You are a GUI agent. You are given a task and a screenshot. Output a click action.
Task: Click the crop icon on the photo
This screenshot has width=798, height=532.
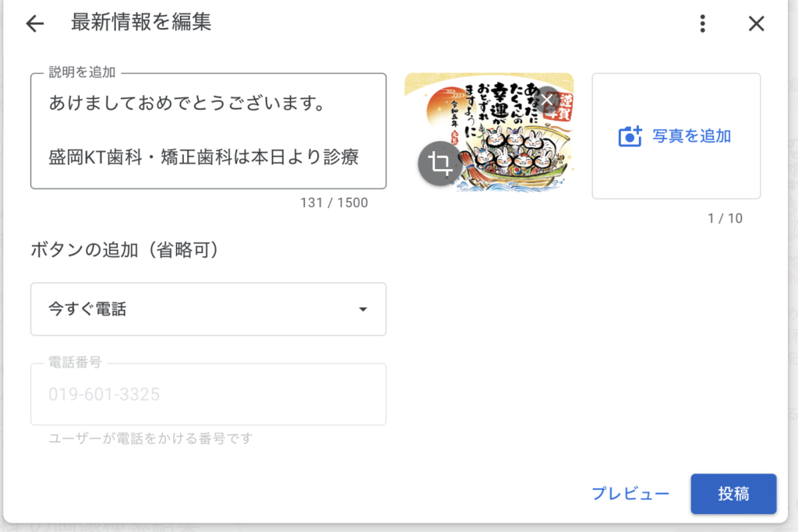click(x=440, y=164)
